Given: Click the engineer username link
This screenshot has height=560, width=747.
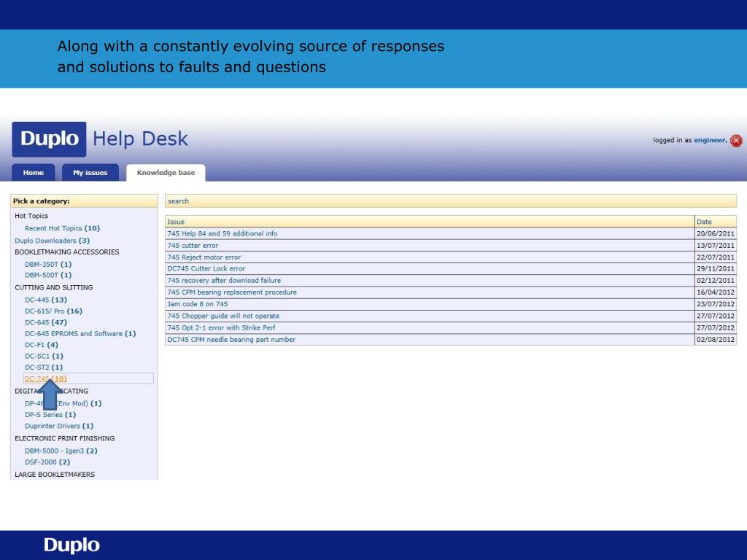Looking at the screenshot, I should (711, 140).
